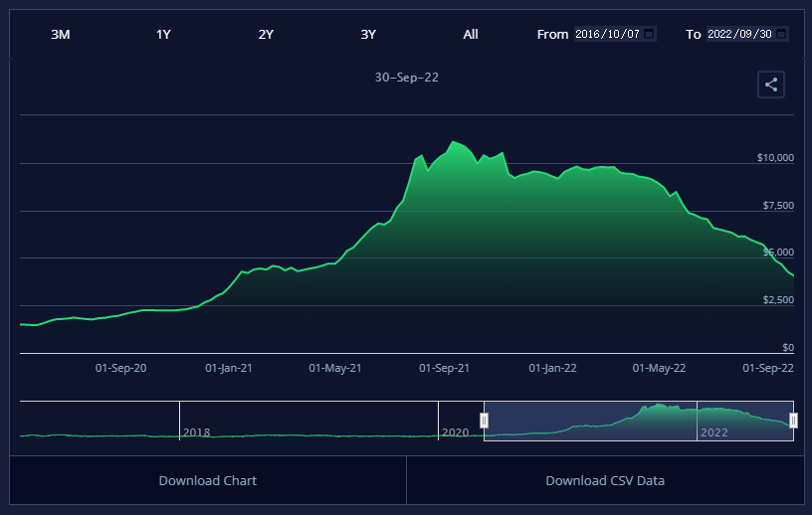
Task: Click the 2018 marker in the navigator
Action: pyautogui.click(x=196, y=432)
